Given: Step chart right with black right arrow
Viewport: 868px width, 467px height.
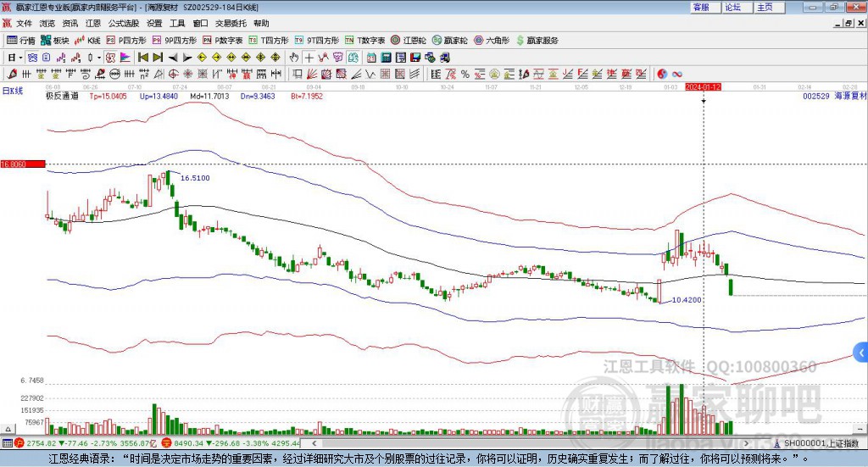Looking at the screenshot, I should (187, 58).
